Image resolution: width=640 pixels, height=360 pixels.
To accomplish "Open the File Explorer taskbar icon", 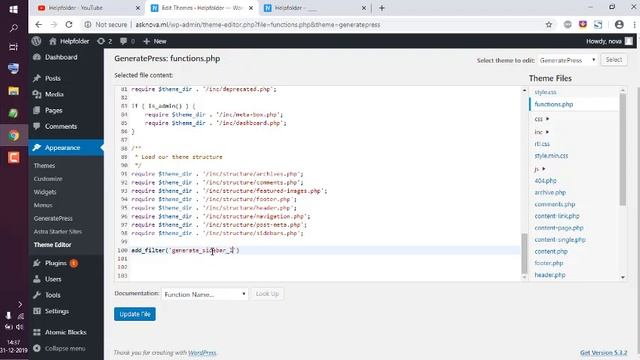I will tap(13, 91).
